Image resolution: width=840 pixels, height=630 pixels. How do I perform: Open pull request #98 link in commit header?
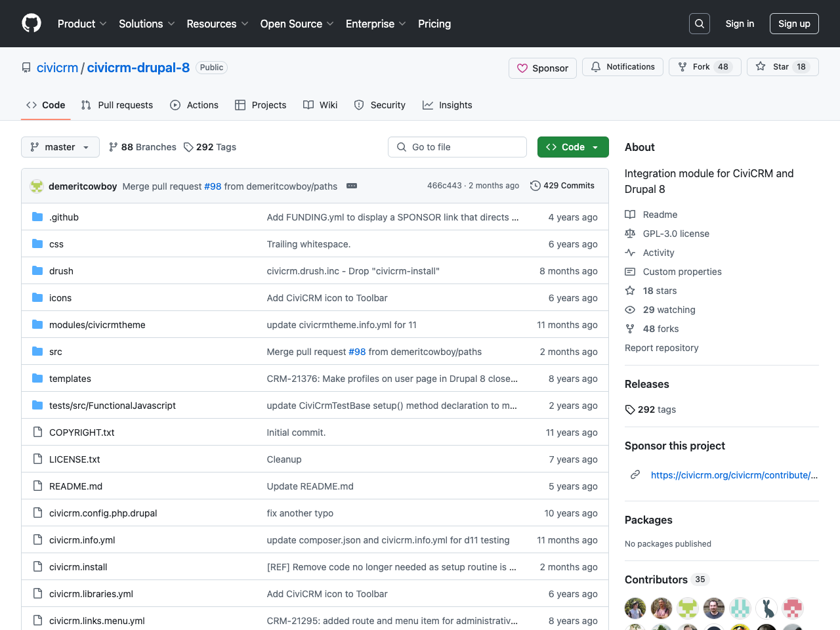(x=213, y=186)
